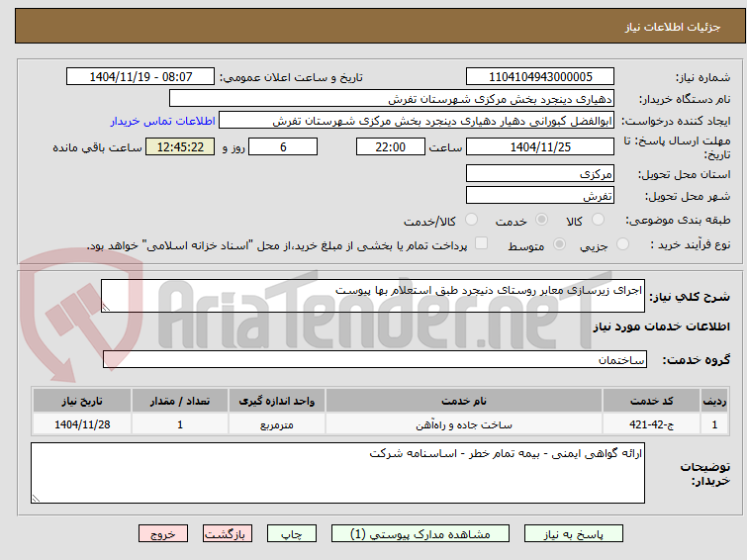Click service name cell ساخت جاده و راه‌آهن

(464, 424)
